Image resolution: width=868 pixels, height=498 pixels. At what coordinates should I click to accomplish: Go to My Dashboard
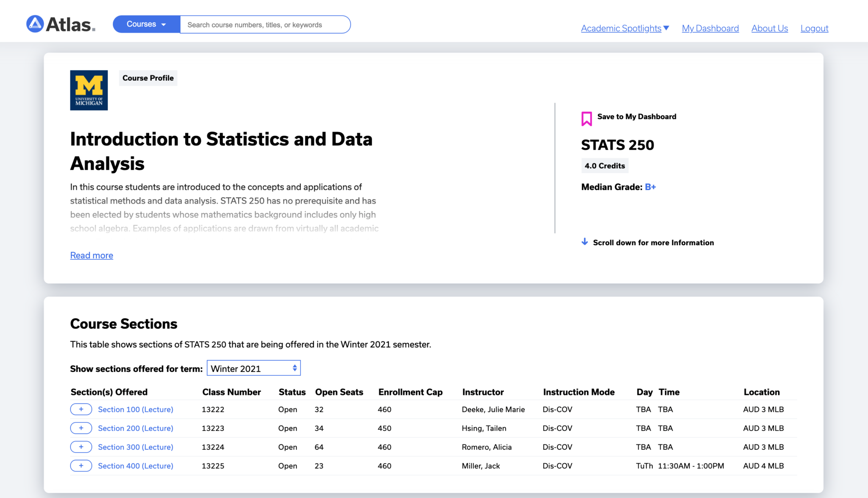710,28
